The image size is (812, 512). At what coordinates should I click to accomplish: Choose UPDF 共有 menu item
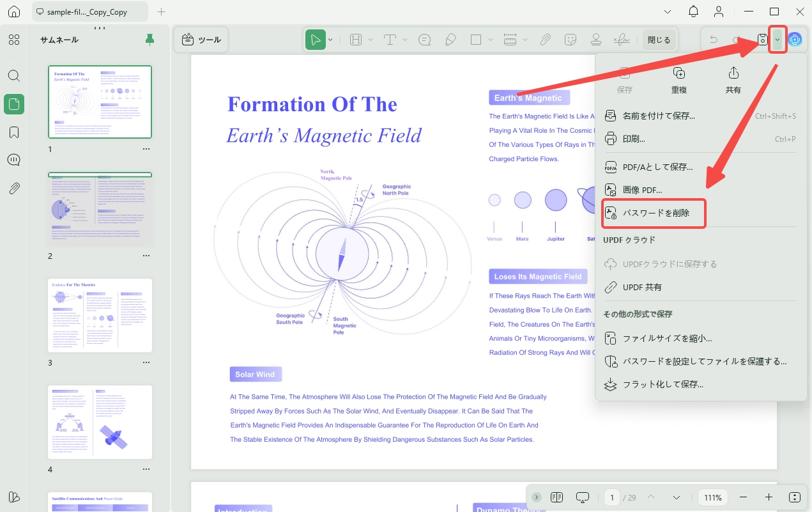pos(701,287)
